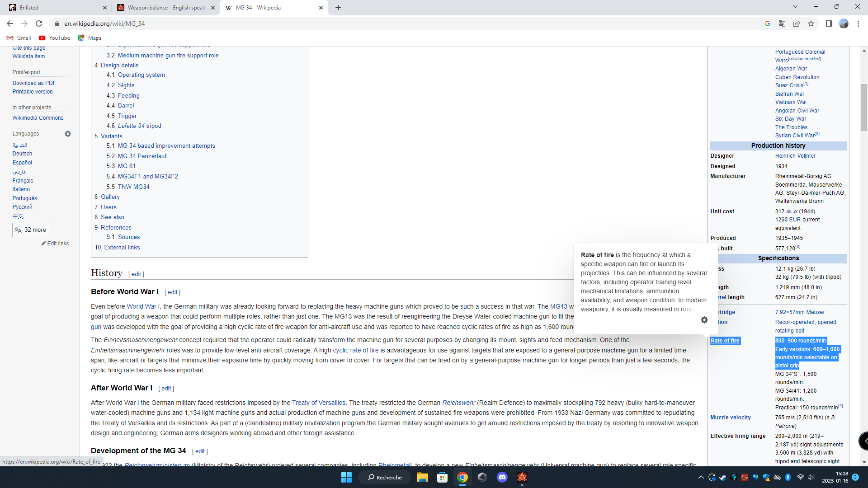868x488 pixels.
Task: Go forward to the next page
Action: tap(24, 23)
